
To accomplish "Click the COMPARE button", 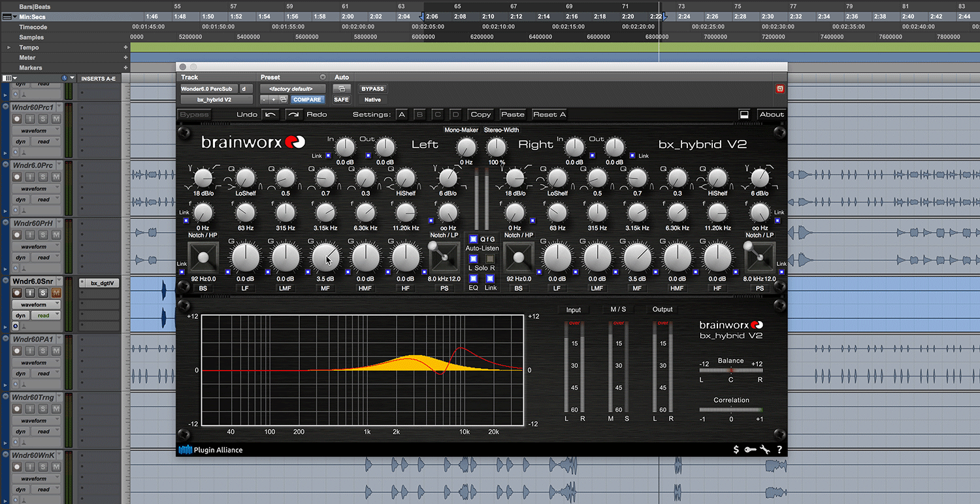I will (x=307, y=99).
